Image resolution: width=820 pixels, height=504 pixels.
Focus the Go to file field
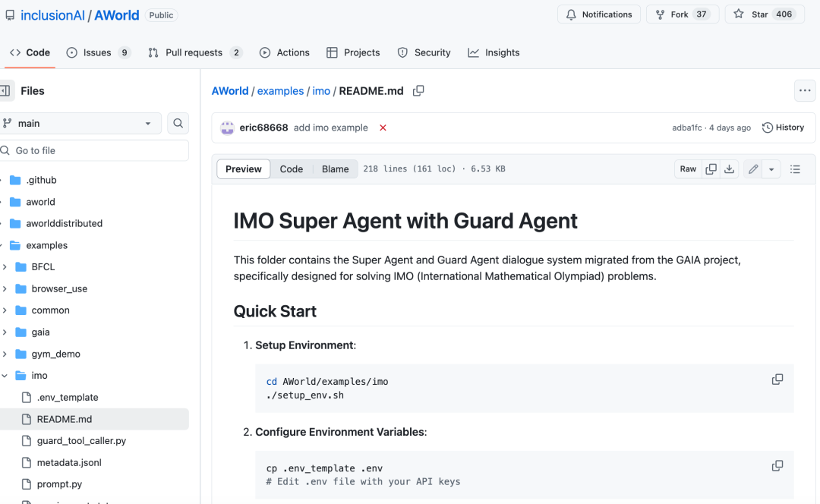click(x=94, y=150)
